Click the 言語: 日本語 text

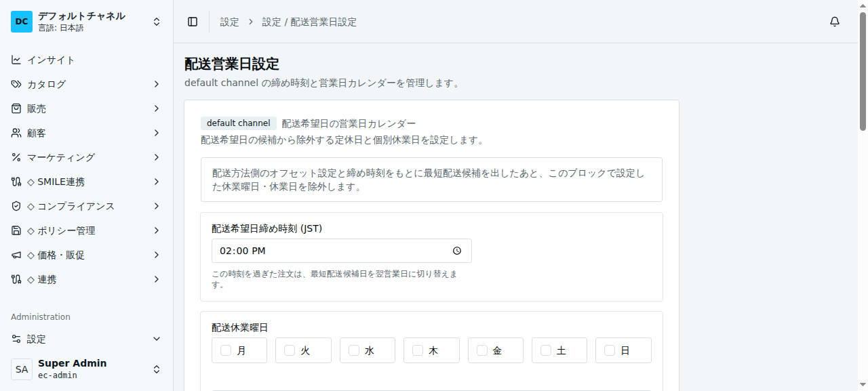pyautogui.click(x=61, y=28)
